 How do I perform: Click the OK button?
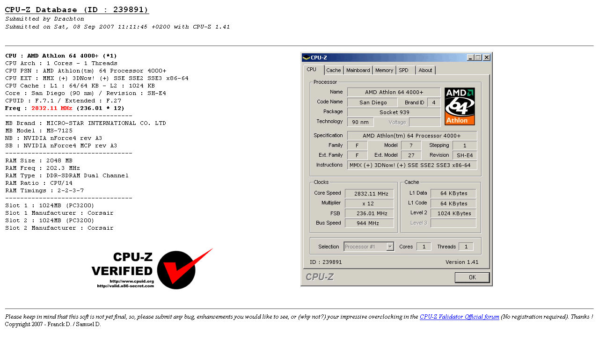(x=472, y=277)
